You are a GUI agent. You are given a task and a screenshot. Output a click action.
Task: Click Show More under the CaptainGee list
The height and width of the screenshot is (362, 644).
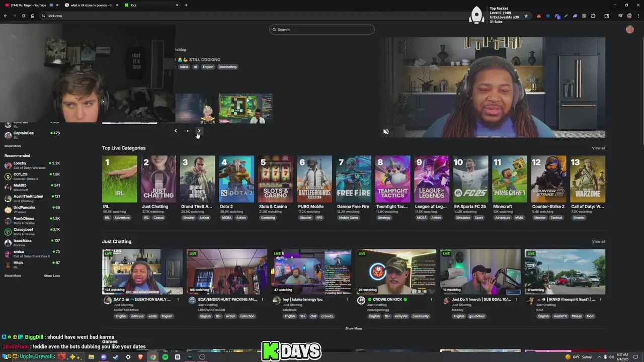(x=13, y=146)
